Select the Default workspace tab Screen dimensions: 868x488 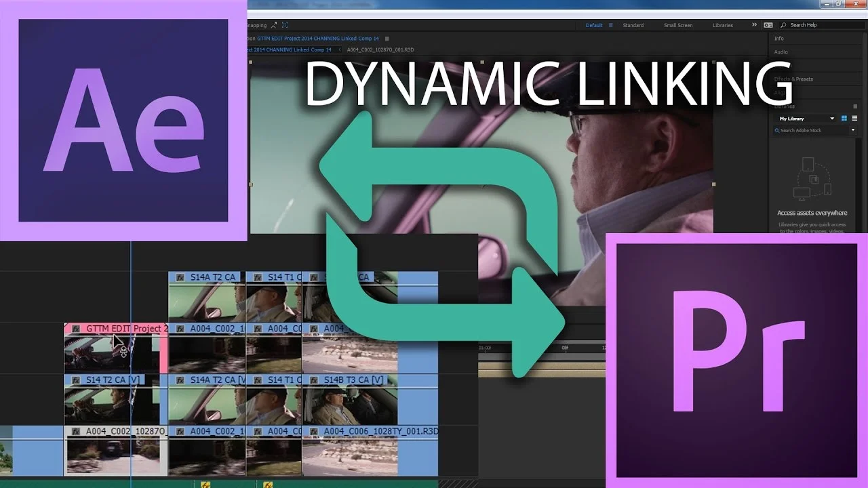[594, 25]
